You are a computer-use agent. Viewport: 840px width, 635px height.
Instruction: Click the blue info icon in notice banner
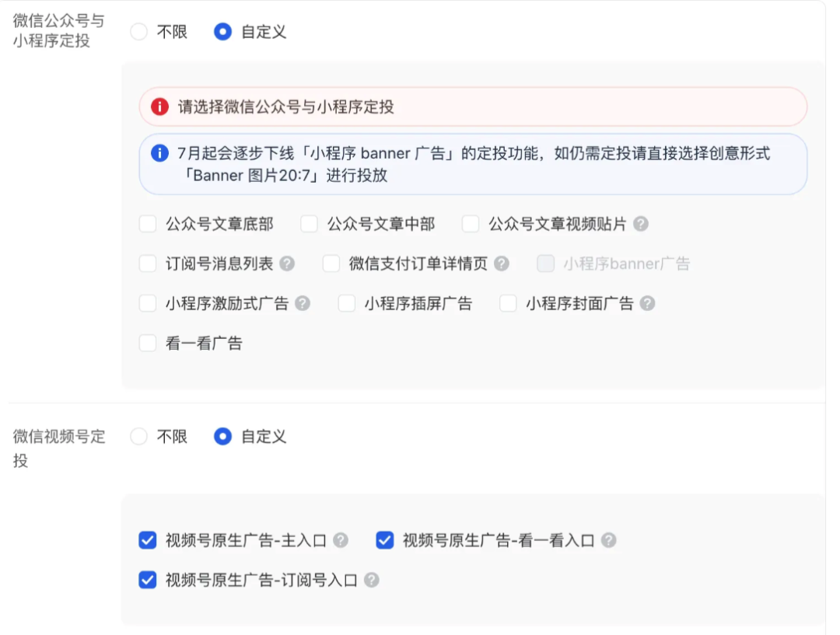pyautogui.click(x=159, y=153)
